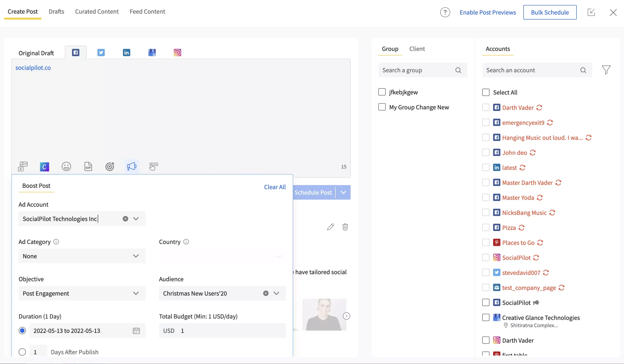Image resolution: width=624 pixels, height=364 pixels.
Task: Select the Days After Publish radio
Action: [22, 352]
